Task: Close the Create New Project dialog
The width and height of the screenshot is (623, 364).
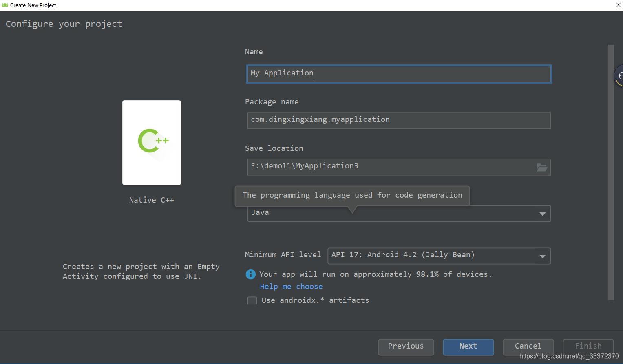Action: (618, 5)
